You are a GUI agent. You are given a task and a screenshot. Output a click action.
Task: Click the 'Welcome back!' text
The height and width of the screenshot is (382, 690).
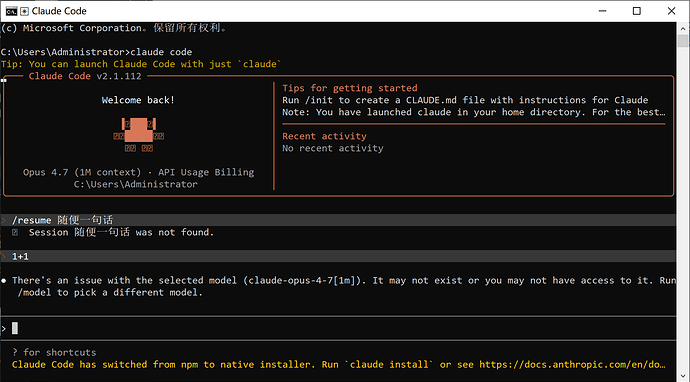point(138,100)
